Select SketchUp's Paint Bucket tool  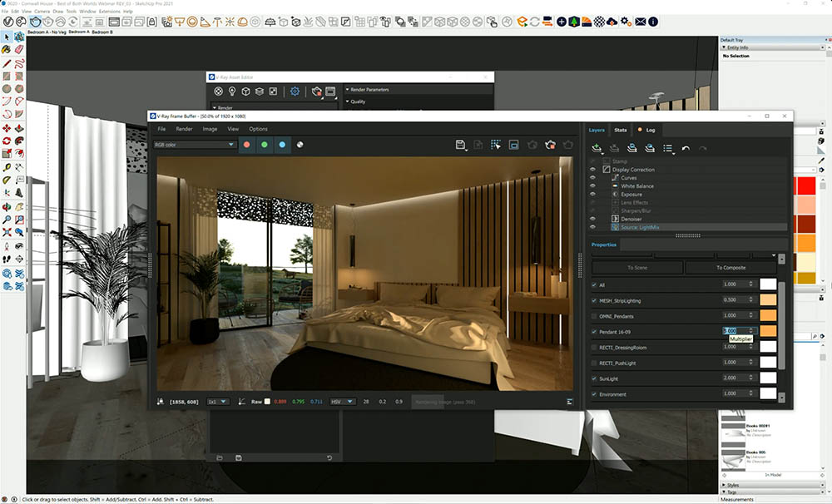[6, 51]
